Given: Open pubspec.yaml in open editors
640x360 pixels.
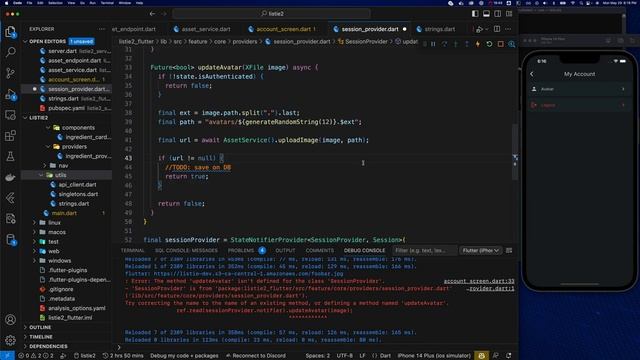Looking at the screenshot, I should [66, 108].
